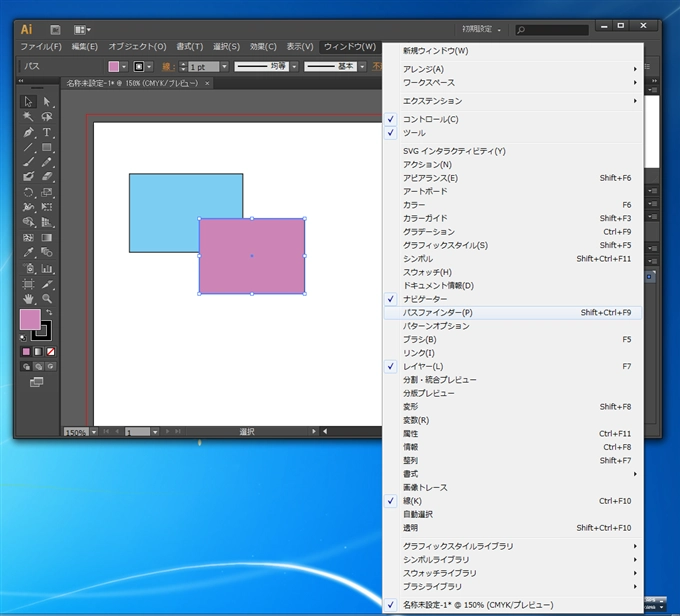Toggle ナビゲーター panel visibility
The height and width of the screenshot is (616, 680).
click(x=513, y=299)
